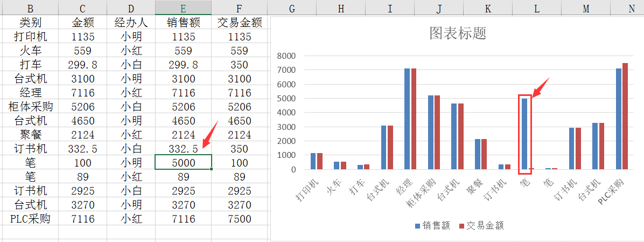
Task: Select column L header
Action: [537, 8]
